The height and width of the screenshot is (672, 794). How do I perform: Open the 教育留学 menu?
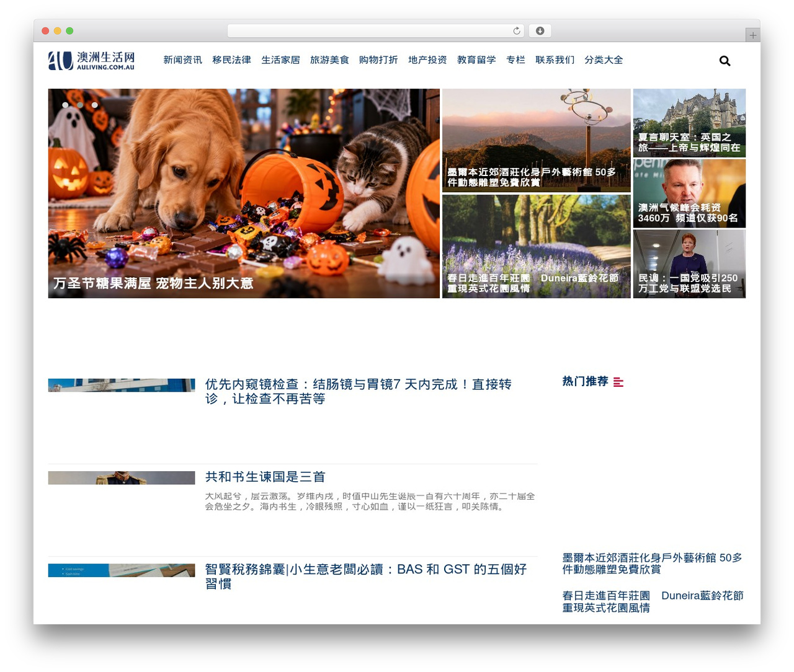tap(476, 60)
